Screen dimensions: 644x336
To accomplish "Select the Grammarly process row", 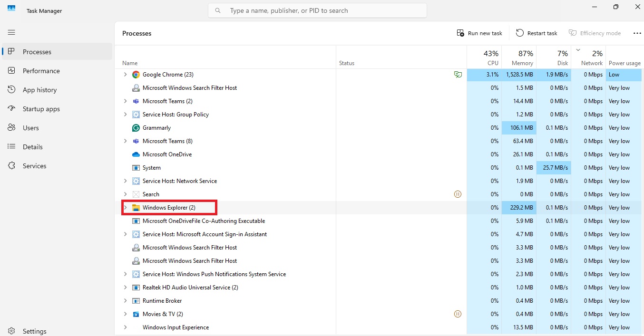I will (379, 128).
